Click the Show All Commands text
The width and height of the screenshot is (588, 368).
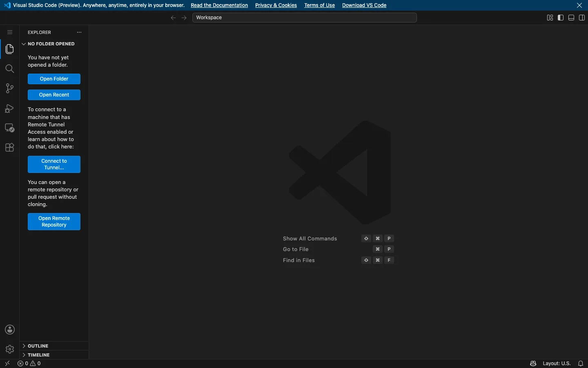tap(310, 239)
